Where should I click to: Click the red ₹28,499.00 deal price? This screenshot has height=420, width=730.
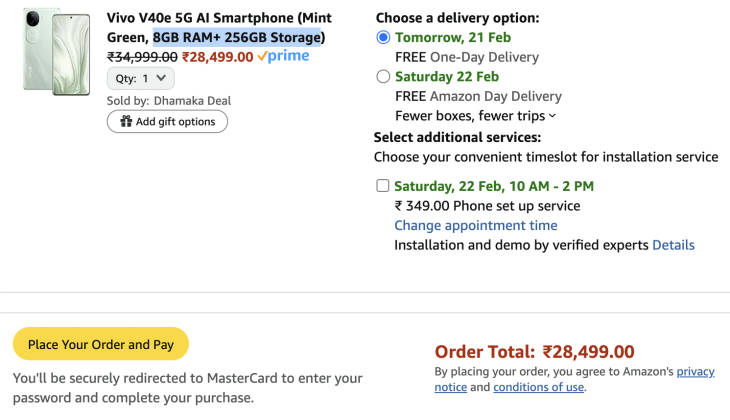coord(217,57)
